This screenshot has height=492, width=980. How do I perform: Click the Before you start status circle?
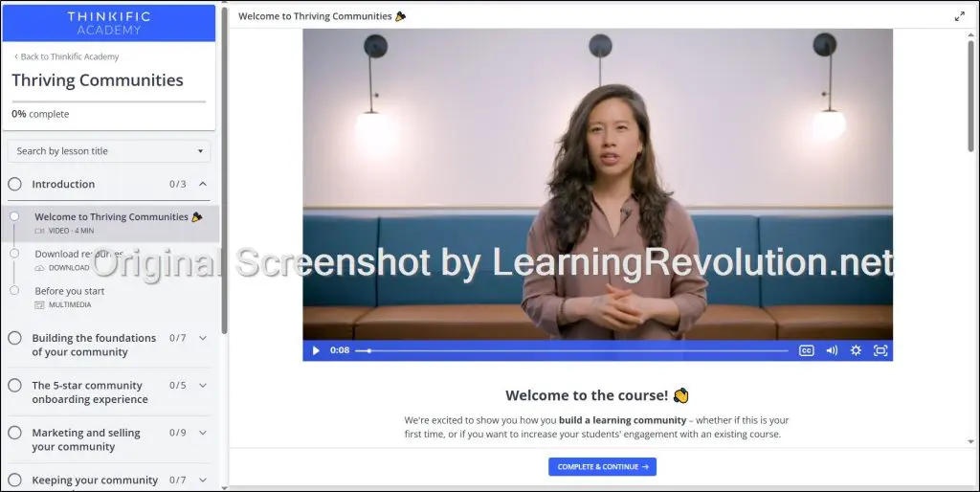pos(14,290)
